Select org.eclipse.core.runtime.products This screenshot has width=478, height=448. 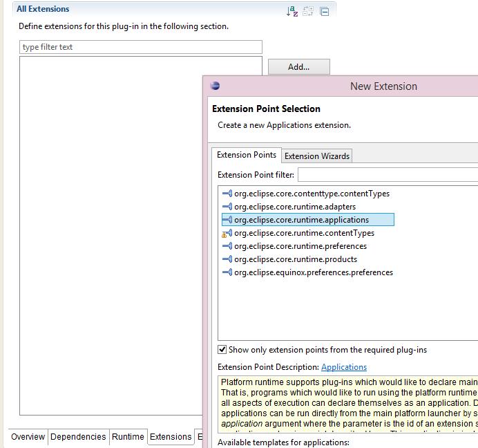pyautogui.click(x=296, y=259)
